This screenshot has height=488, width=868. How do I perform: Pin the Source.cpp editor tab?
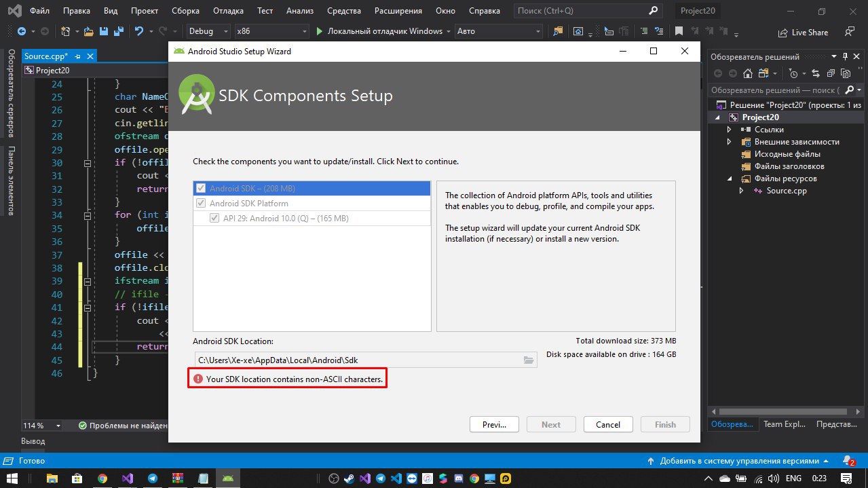(78, 56)
